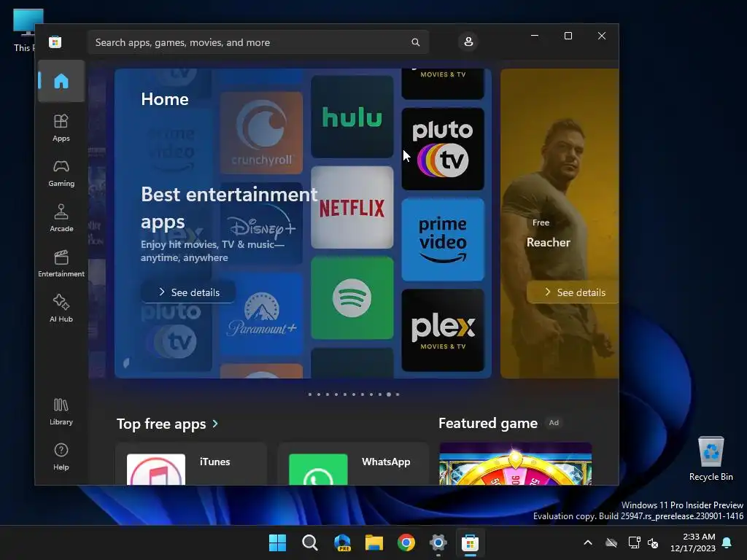Open the iTunes app card
This screenshot has width=747, height=560.
[191, 464]
